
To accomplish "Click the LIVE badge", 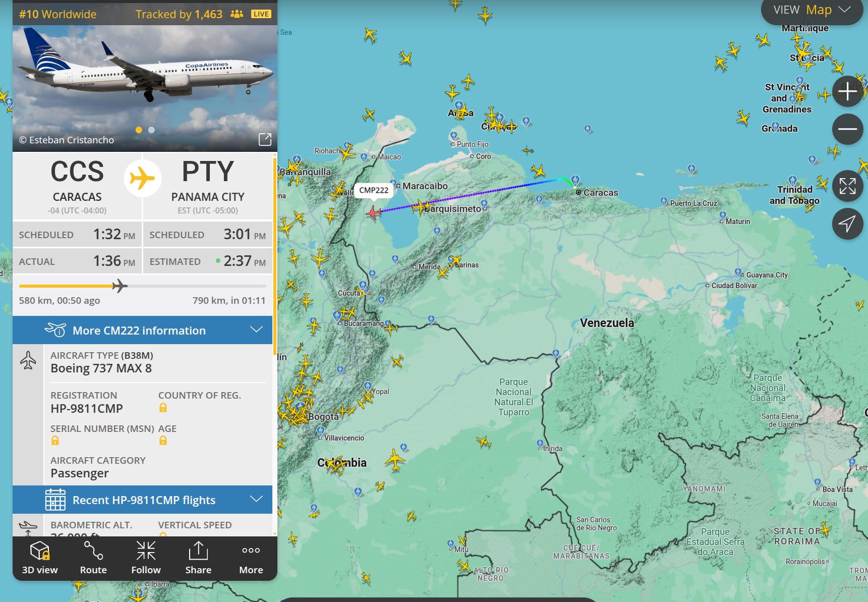I will coord(261,14).
